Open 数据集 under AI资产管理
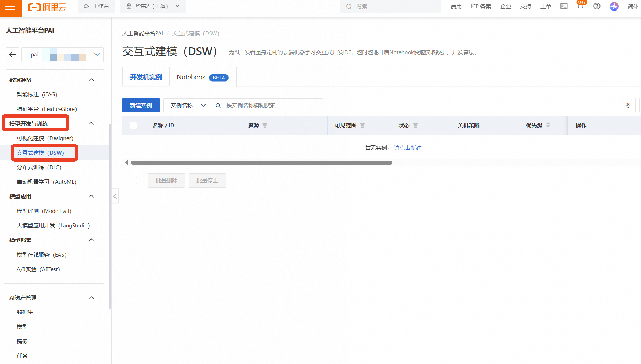The height and width of the screenshot is (364, 641). tap(25, 312)
